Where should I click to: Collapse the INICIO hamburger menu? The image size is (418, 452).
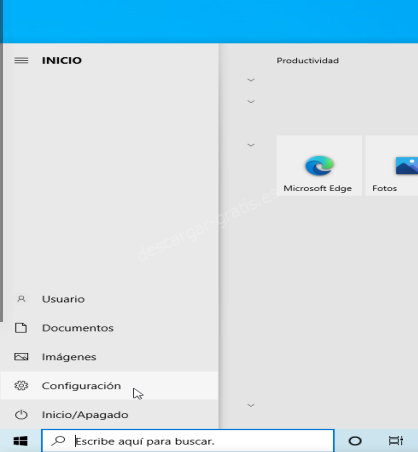[x=21, y=60]
